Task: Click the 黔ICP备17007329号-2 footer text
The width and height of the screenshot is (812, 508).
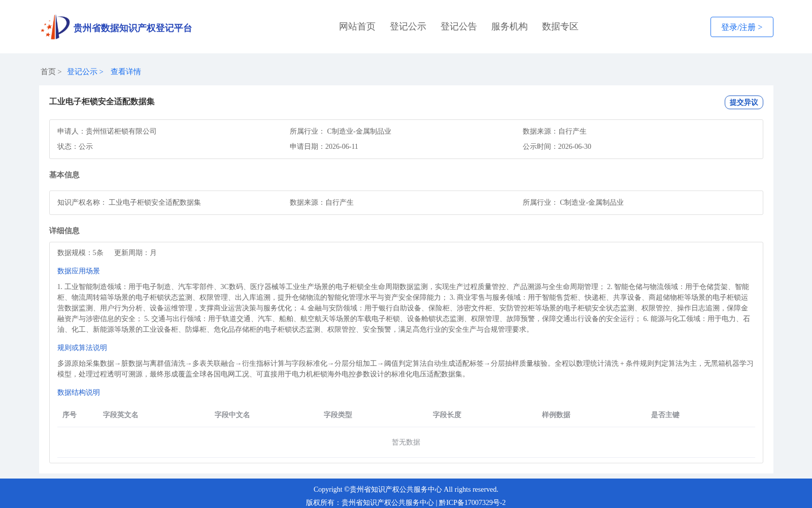Action: click(x=472, y=502)
